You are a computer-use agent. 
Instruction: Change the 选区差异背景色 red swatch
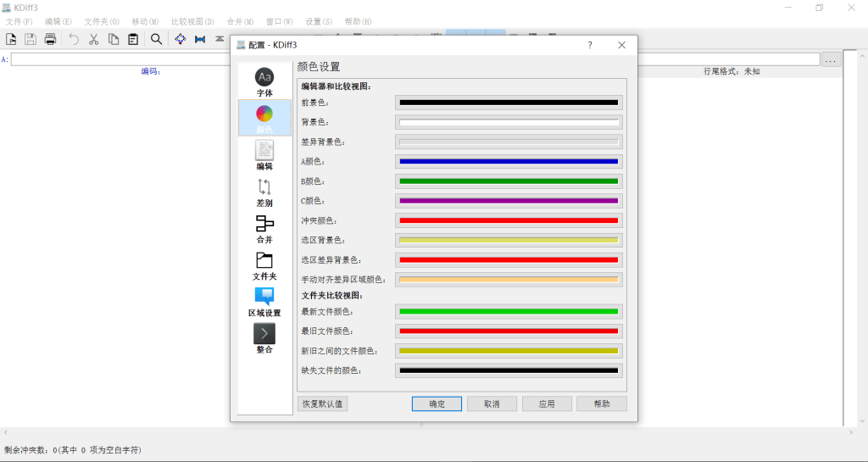pyautogui.click(x=509, y=259)
